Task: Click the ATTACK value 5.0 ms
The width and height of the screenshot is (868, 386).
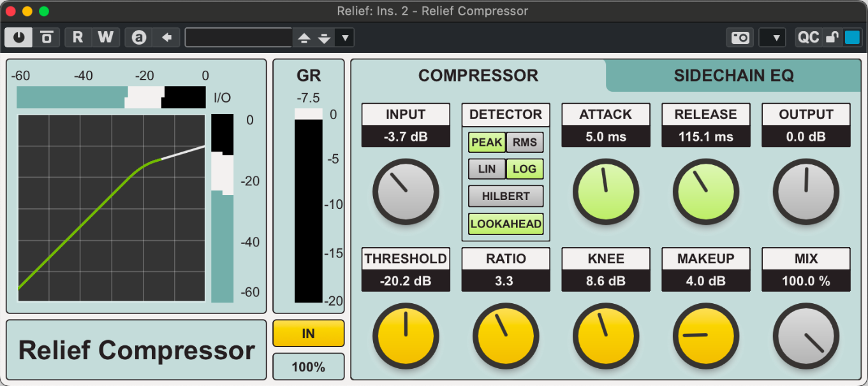Action: pyautogui.click(x=606, y=136)
